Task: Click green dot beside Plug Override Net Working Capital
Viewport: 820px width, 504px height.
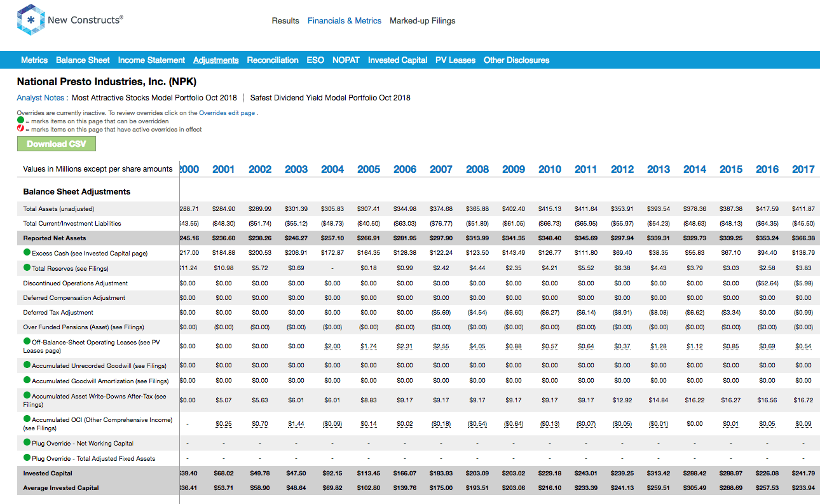Action: tap(27, 442)
